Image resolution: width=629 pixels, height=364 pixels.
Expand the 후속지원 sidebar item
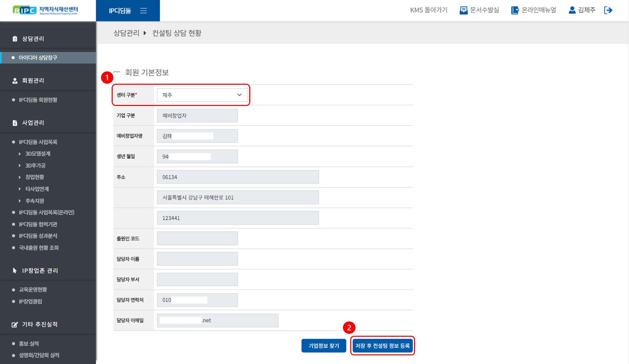[x=20, y=201]
